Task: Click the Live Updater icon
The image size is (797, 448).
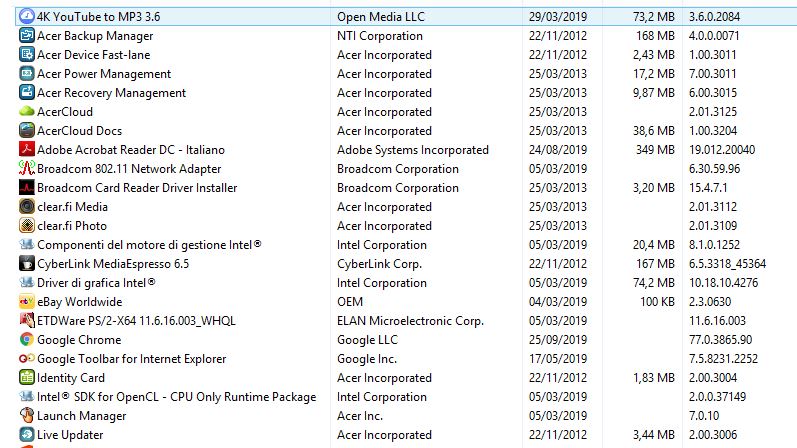Action: click(x=26, y=434)
